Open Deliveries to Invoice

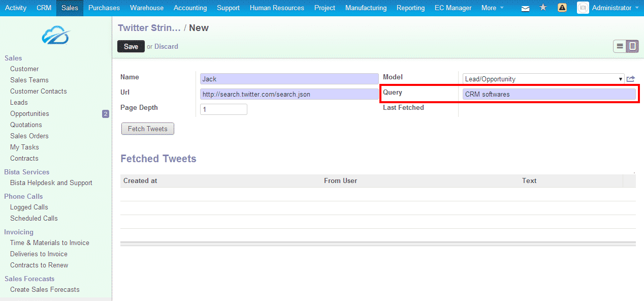(39, 254)
